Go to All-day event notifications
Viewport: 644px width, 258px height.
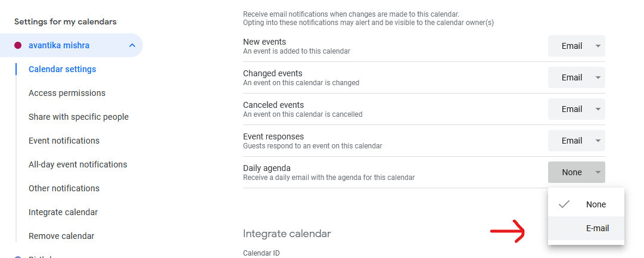pos(78,164)
